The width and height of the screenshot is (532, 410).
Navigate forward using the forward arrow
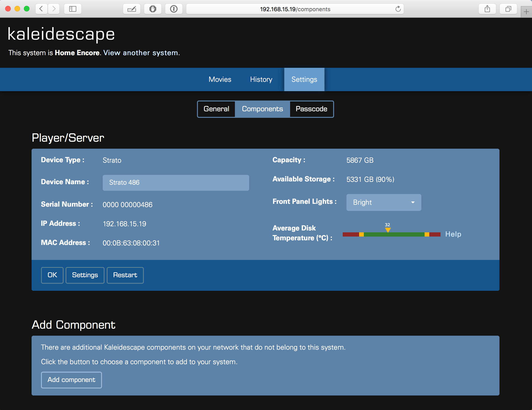pos(54,9)
